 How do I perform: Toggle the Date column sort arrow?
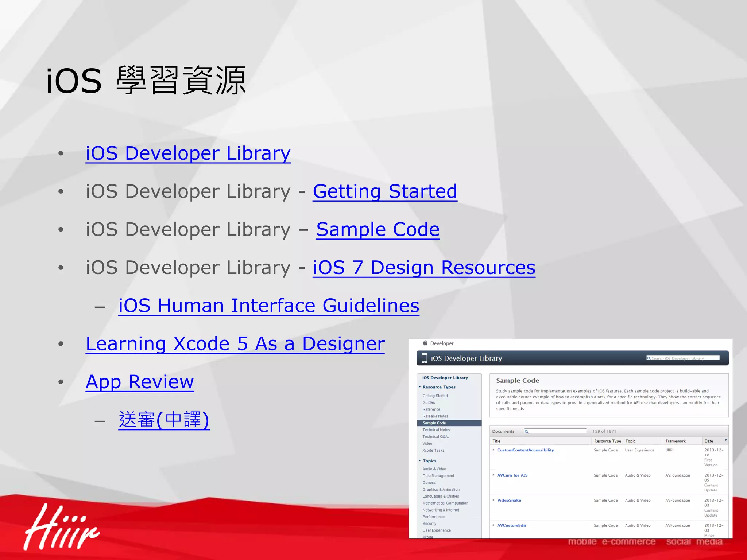pos(726,440)
